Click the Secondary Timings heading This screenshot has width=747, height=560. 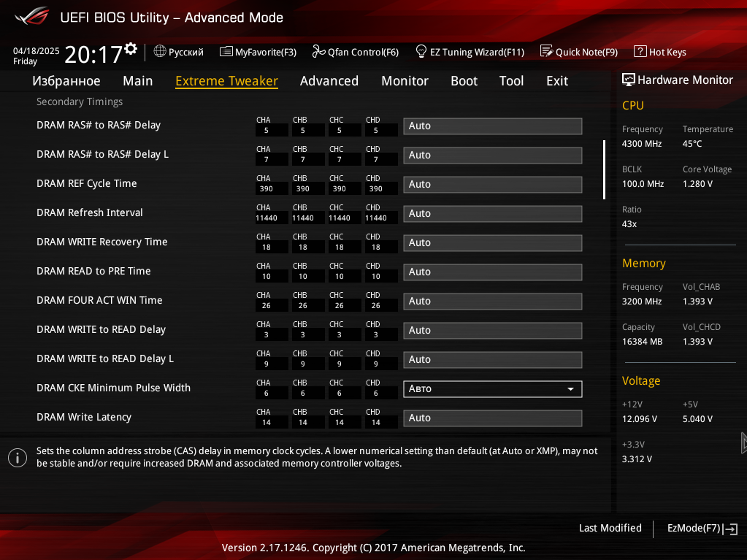[80, 101]
